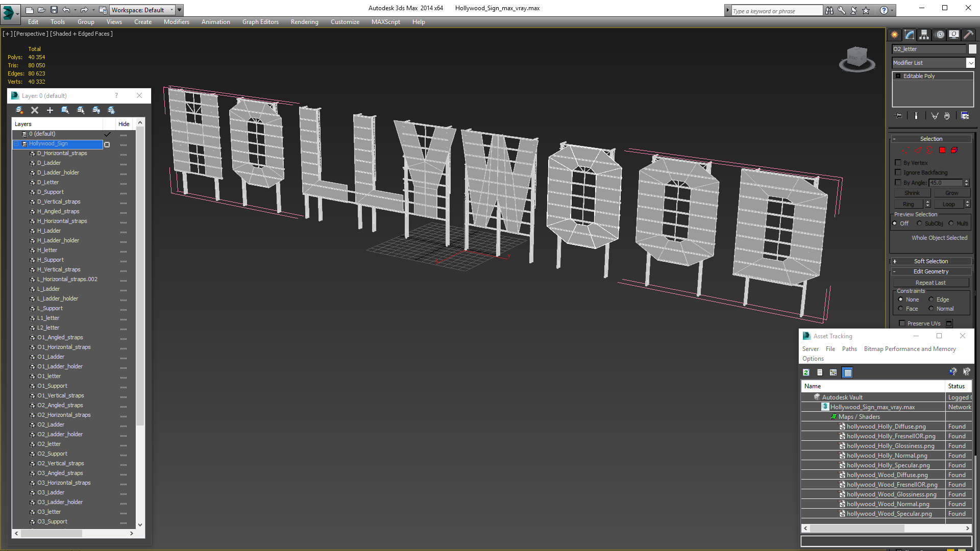980x551 pixels.
Task: Open the Create command panel tab
Action: point(895,35)
